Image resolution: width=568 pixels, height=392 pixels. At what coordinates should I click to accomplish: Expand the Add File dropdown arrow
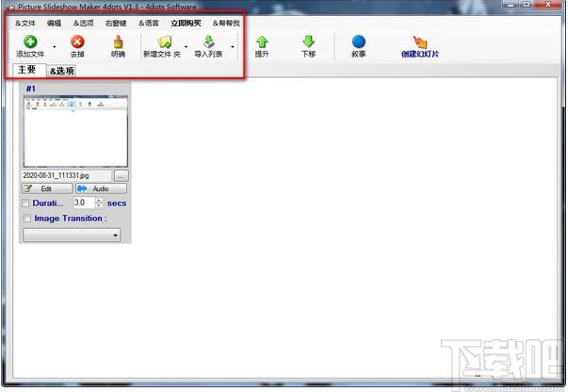pos(55,47)
